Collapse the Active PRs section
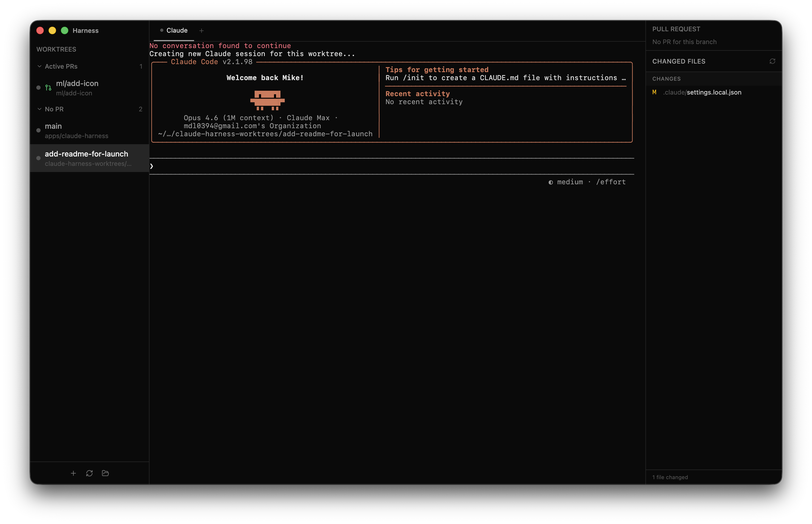 click(x=40, y=66)
